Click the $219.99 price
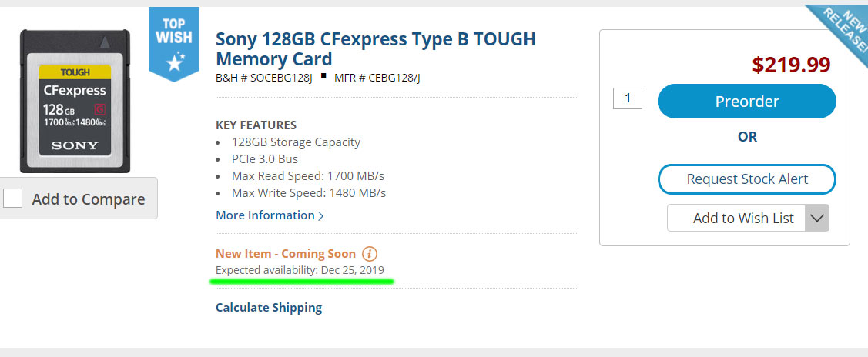 coord(791,65)
